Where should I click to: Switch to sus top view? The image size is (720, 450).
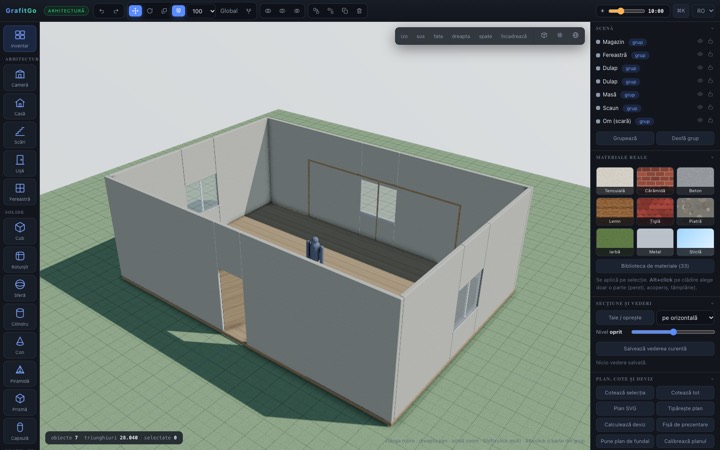click(421, 36)
